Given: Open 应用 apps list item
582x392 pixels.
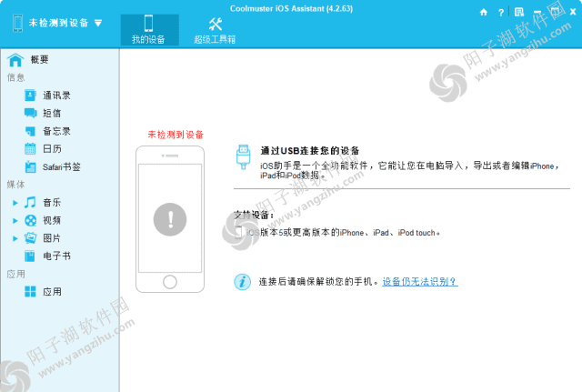Looking at the screenshot, I should (x=52, y=292).
